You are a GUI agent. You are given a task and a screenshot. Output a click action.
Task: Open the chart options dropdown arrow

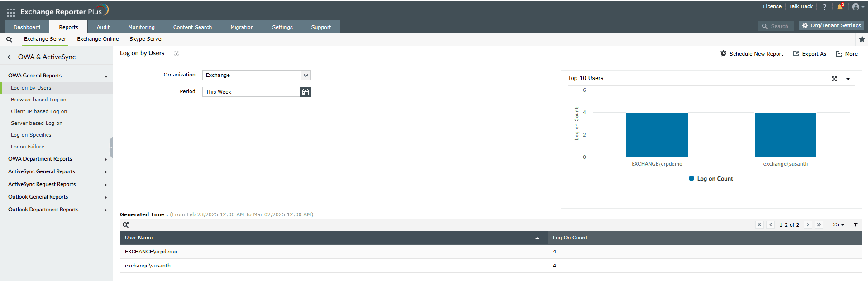pyautogui.click(x=848, y=79)
